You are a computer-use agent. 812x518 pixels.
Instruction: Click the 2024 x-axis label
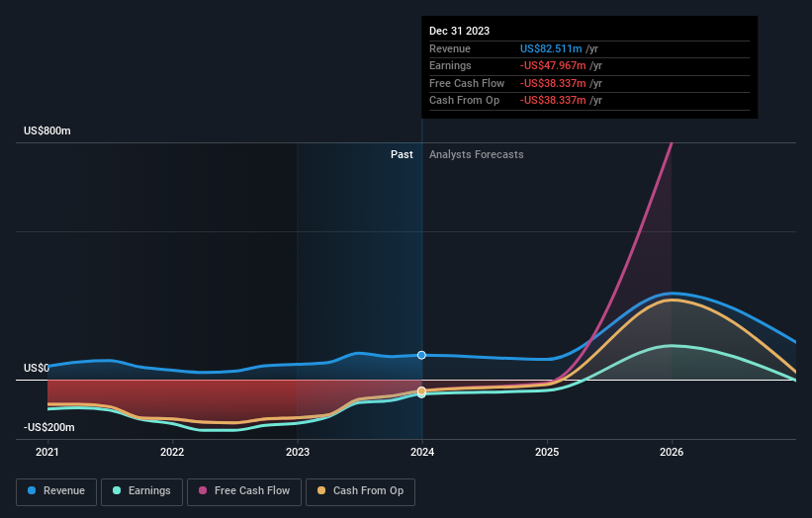point(422,453)
